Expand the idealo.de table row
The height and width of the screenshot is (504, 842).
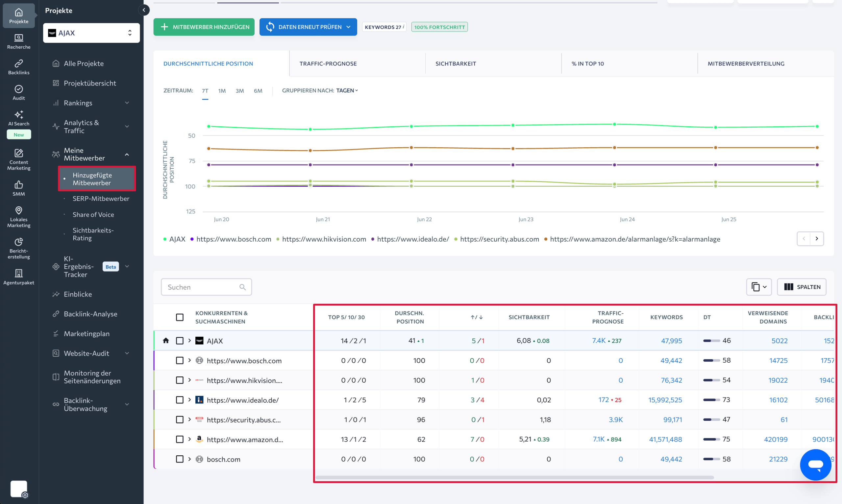pyautogui.click(x=189, y=399)
